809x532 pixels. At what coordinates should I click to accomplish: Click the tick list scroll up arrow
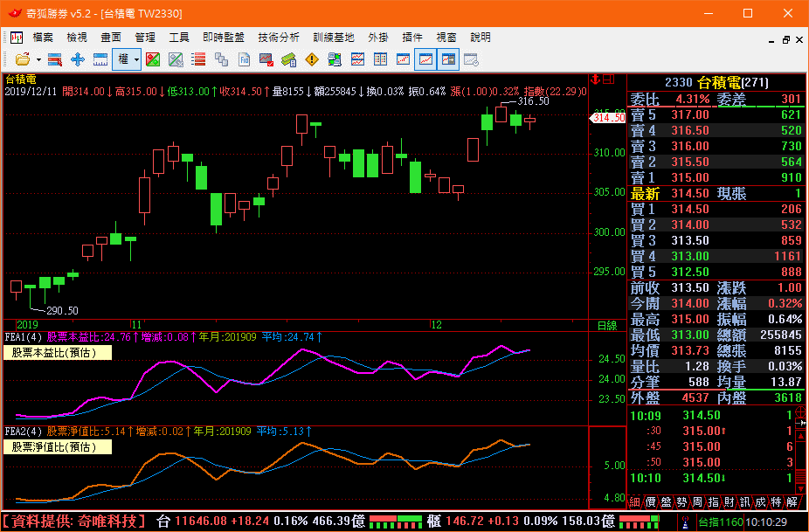(x=801, y=437)
